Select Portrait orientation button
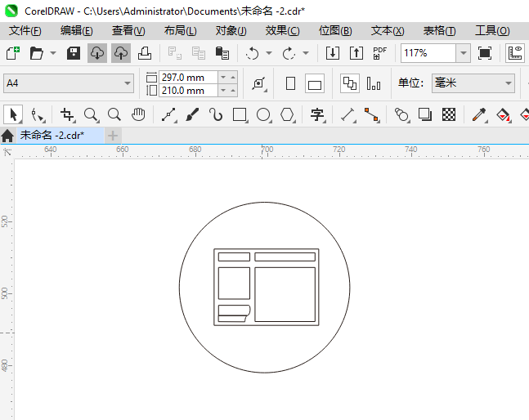The width and height of the screenshot is (529, 420). pyautogui.click(x=290, y=83)
